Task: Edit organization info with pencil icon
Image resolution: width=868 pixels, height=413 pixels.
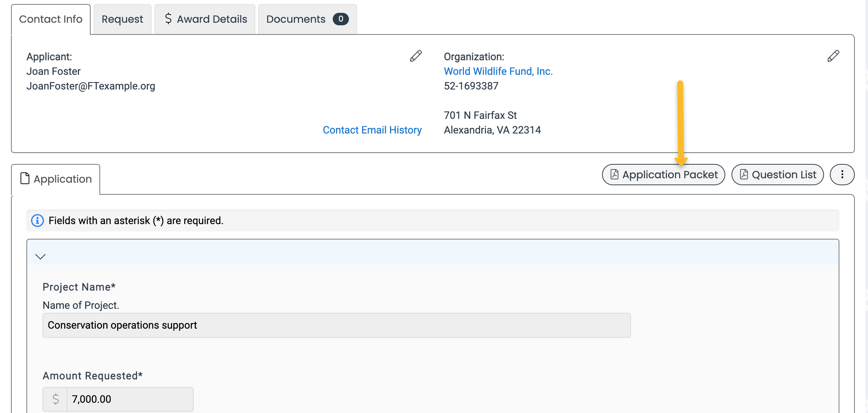Action: [x=833, y=56]
